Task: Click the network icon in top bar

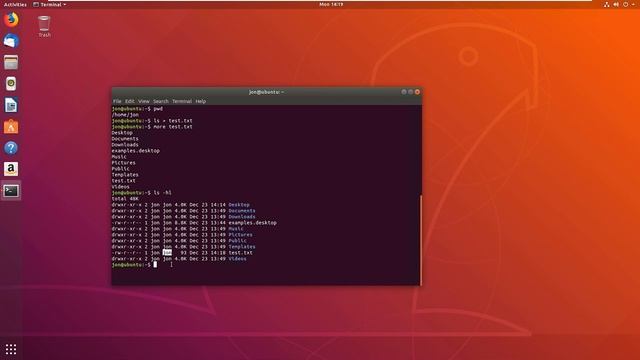Action: coord(607,4)
